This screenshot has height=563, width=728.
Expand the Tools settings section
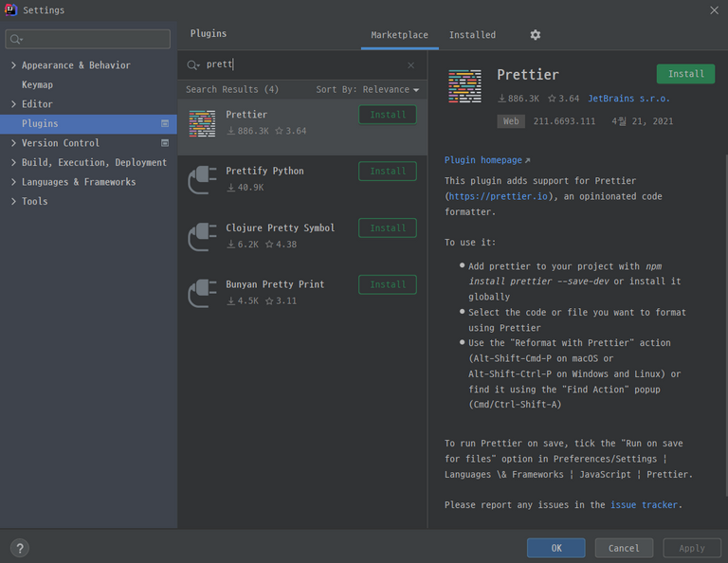coord(13,202)
